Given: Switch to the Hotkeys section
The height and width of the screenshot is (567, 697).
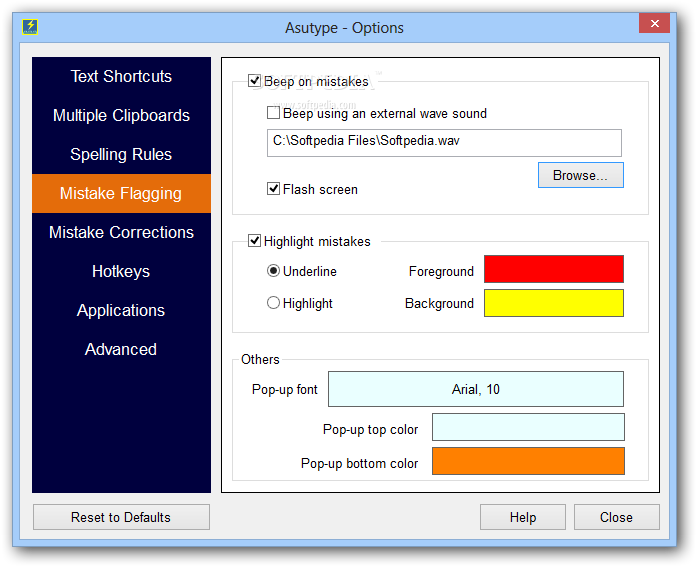Looking at the screenshot, I should pos(121,272).
